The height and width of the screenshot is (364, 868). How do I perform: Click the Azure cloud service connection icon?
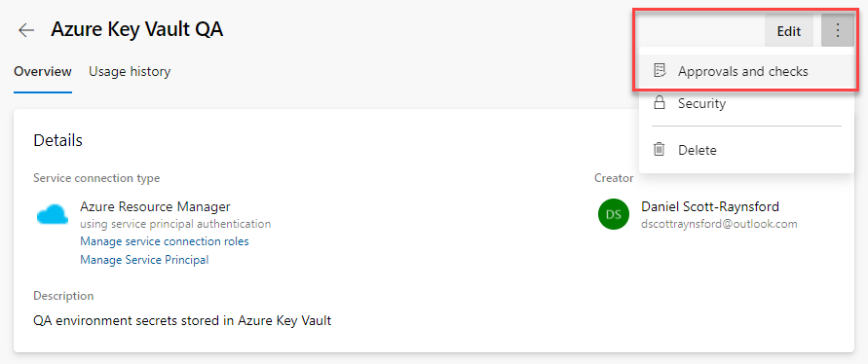click(x=53, y=214)
